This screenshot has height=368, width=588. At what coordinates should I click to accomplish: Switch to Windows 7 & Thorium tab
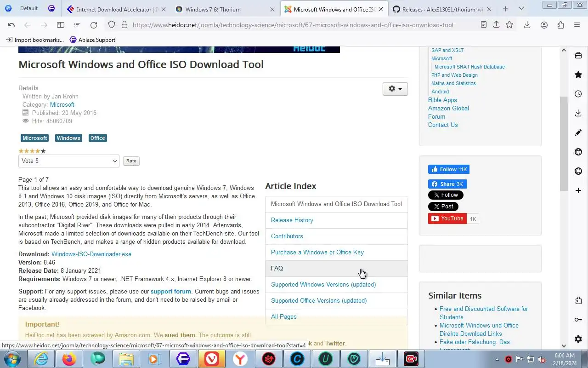(x=225, y=9)
